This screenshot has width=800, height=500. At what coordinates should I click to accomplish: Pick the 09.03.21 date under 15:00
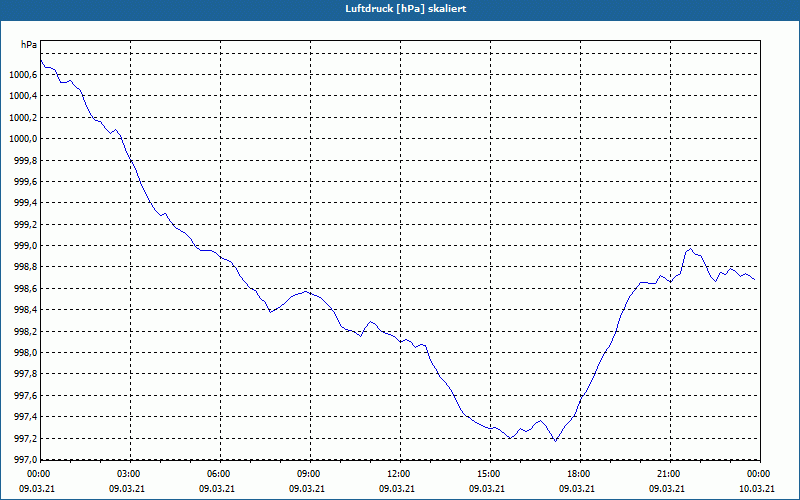(487, 489)
